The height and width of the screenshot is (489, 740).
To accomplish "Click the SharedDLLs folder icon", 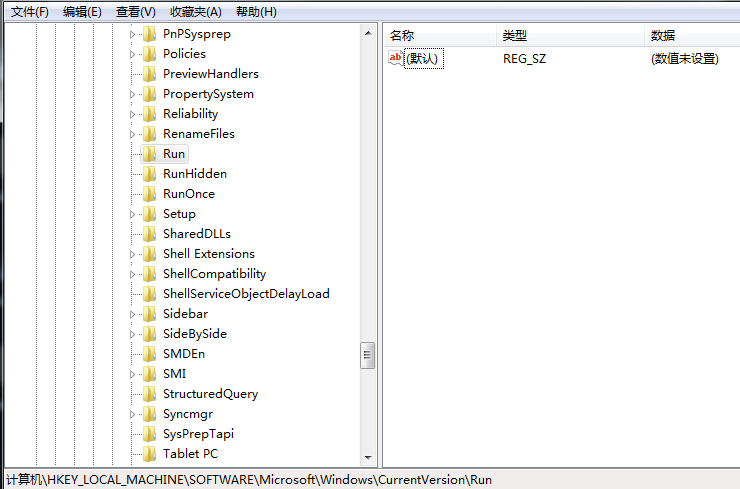I will point(148,234).
